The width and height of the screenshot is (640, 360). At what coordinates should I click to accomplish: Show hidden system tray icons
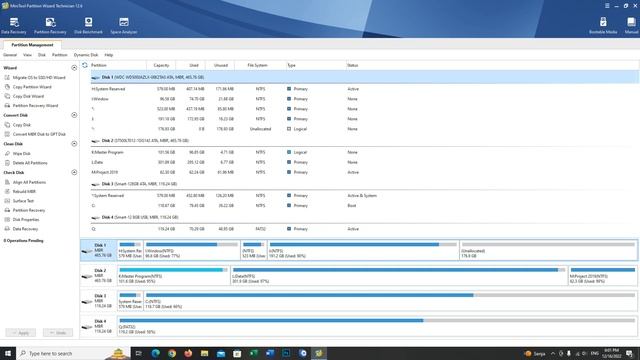tap(553, 353)
